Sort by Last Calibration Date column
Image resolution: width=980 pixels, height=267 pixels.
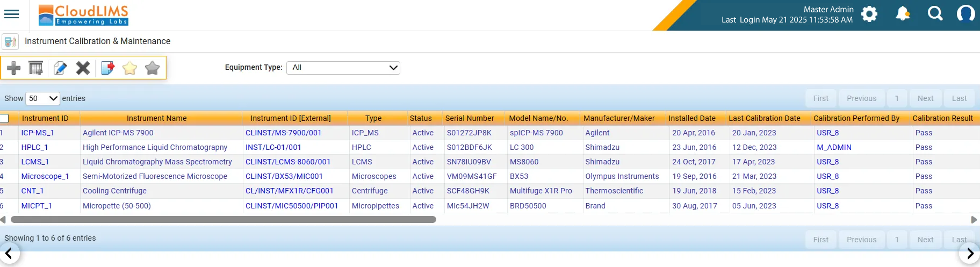pos(765,118)
